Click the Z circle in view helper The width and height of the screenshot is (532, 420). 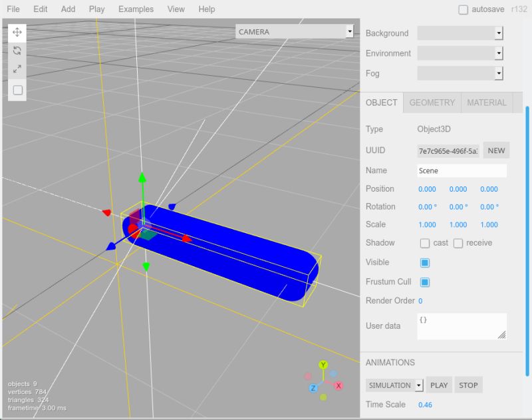click(x=313, y=388)
